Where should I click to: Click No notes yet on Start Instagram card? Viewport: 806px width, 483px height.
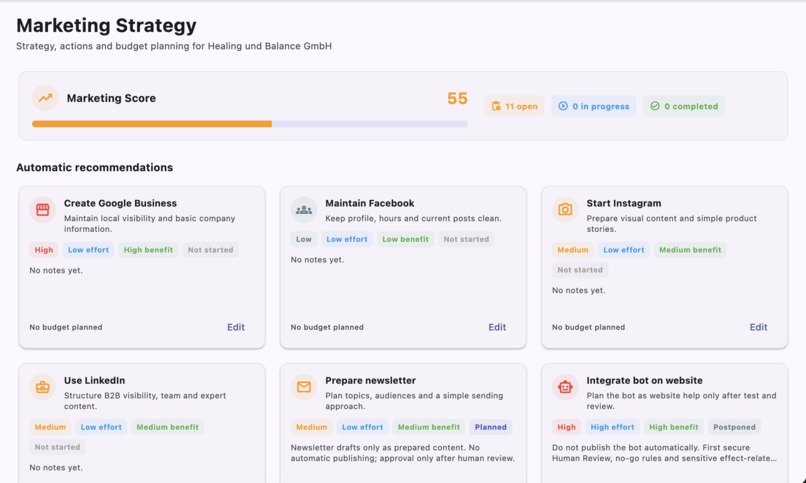(579, 290)
